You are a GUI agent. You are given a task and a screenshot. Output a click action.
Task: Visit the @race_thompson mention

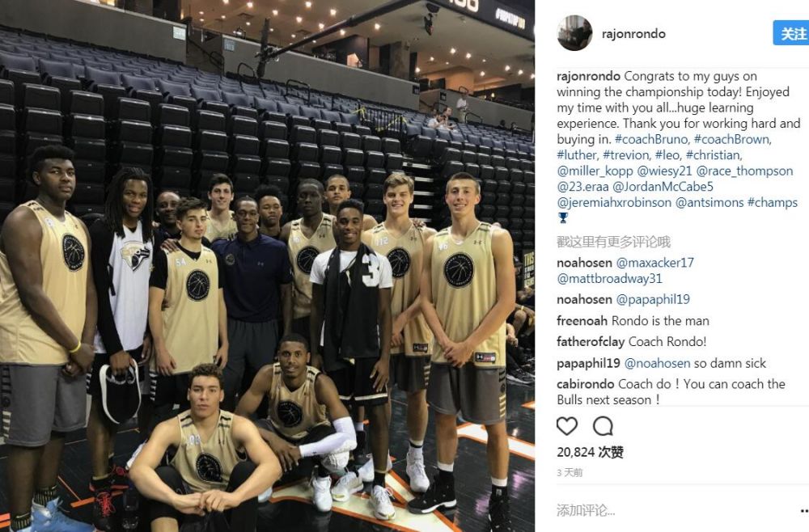(744, 171)
